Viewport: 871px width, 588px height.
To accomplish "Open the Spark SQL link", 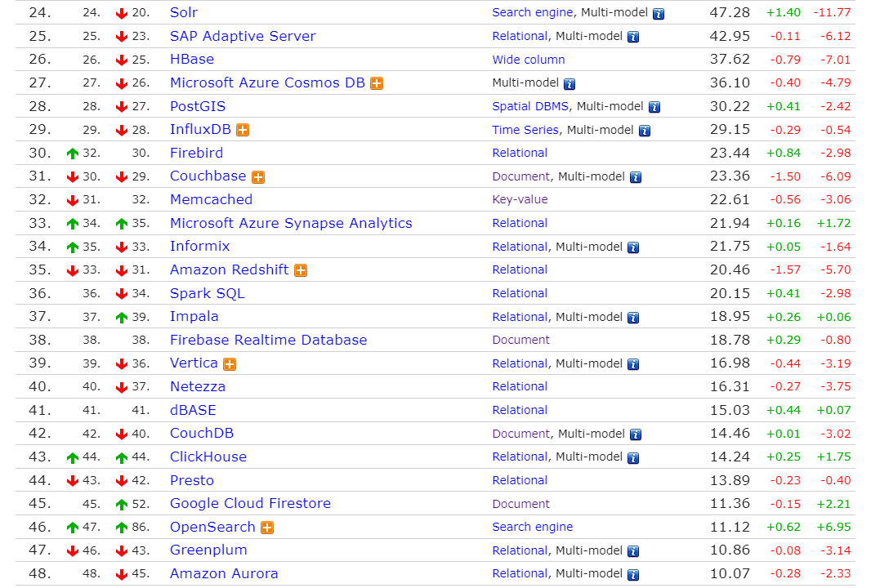I will pos(208,293).
